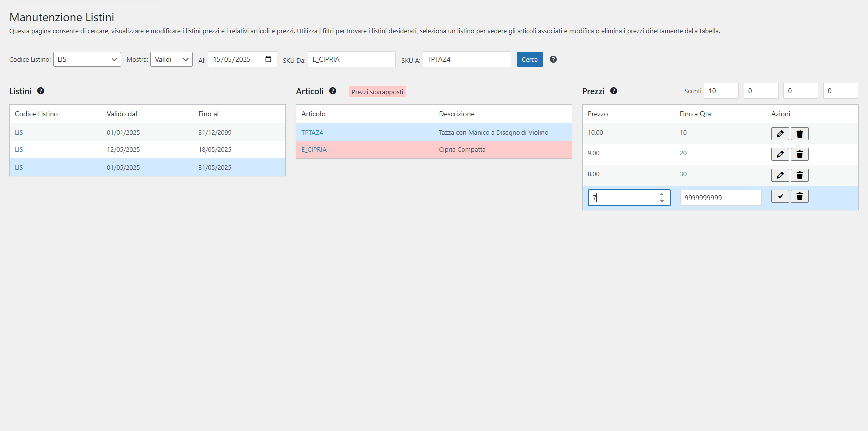This screenshot has width=868, height=431.
Task: Open the Articoli help tooltip icon
Action: click(333, 91)
